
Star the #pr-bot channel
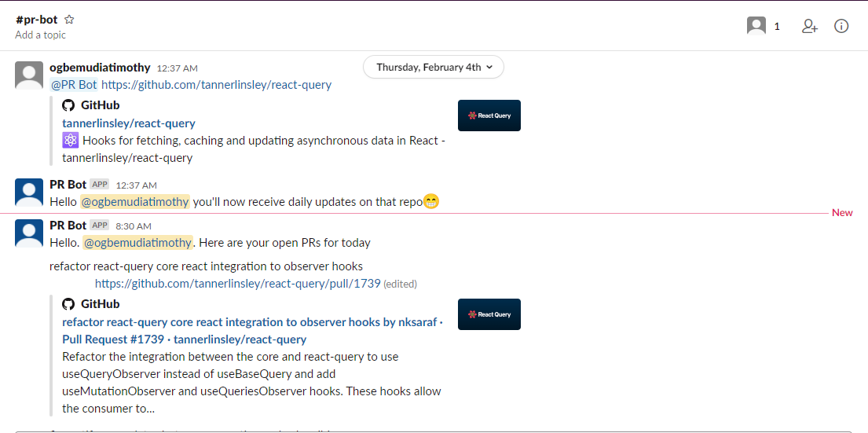pyautogui.click(x=69, y=20)
